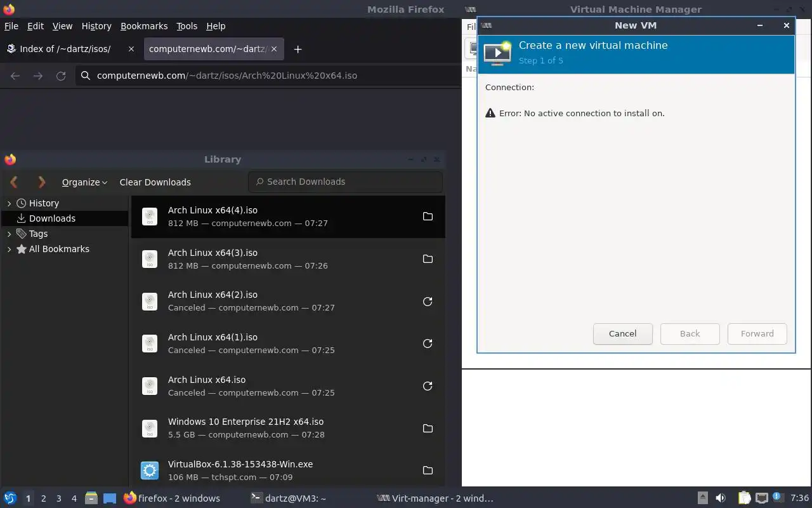
Task: Expand the History tree item
Action: [x=9, y=203]
